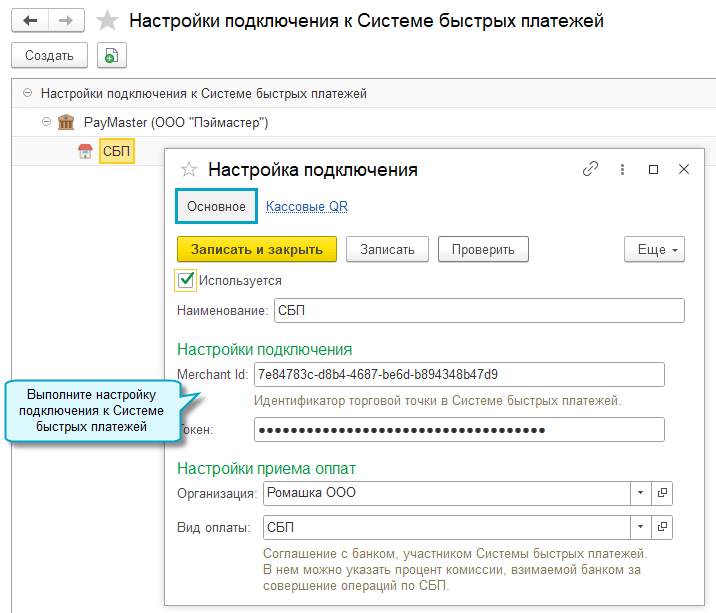Switch to the Основное tab
Viewport: 716px width, 613px height.
pos(216,206)
